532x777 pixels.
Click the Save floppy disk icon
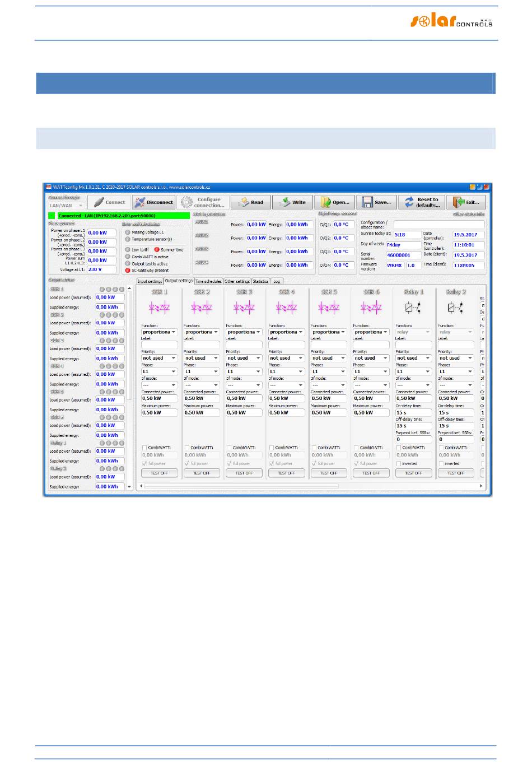[367, 202]
